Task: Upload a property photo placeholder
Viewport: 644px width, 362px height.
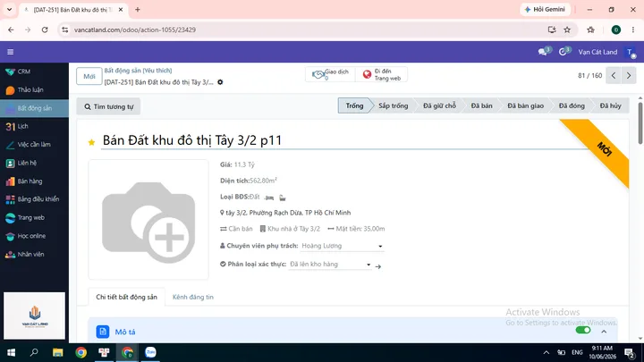Action: pos(148,220)
